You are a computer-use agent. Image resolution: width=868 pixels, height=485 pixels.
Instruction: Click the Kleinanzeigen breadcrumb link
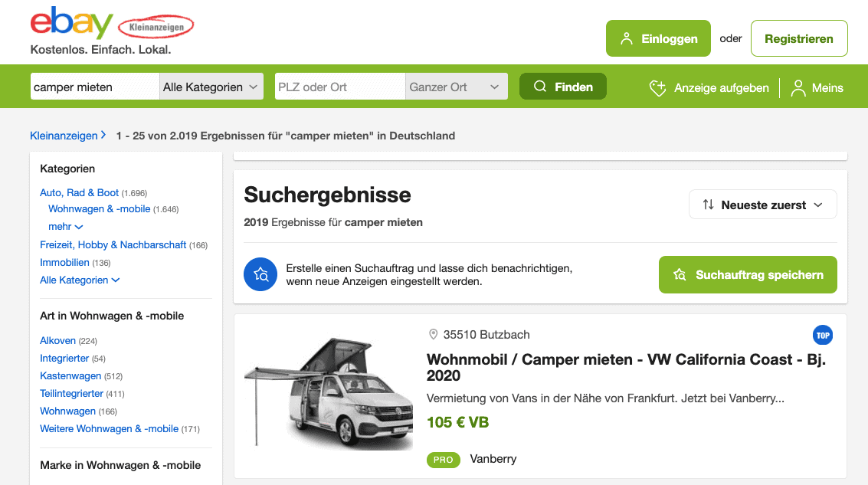click(64, 136)
